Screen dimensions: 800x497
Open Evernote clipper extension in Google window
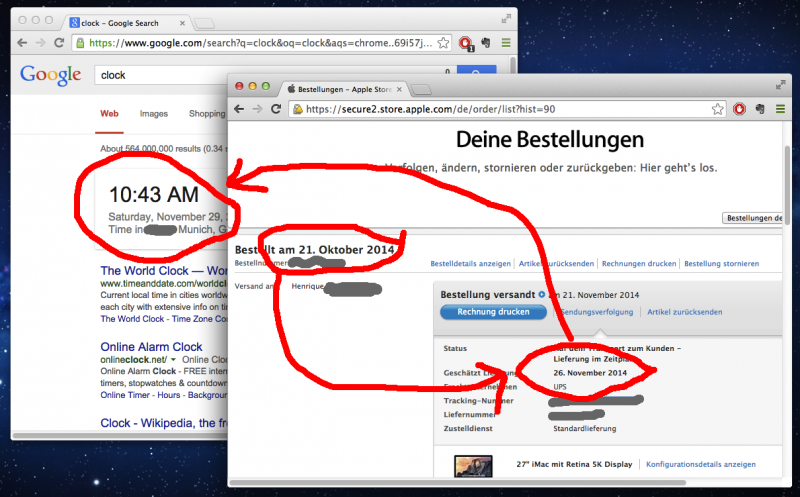(486, 43)
